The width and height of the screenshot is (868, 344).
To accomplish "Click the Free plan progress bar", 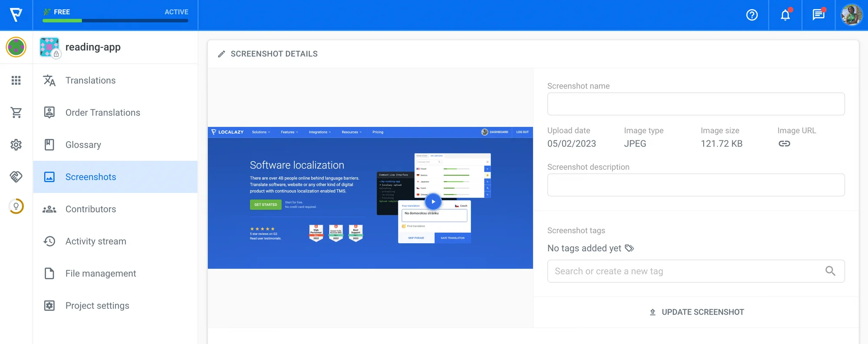I will 115,20.
